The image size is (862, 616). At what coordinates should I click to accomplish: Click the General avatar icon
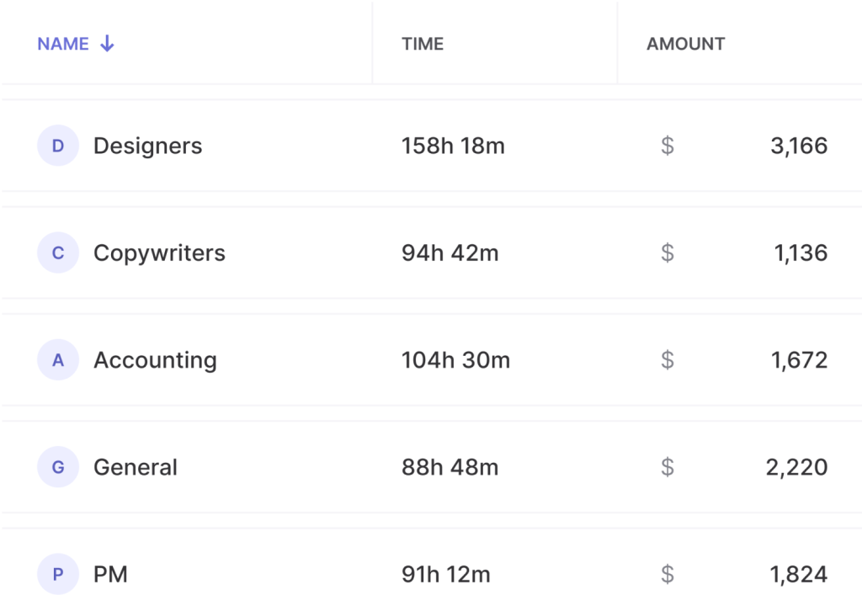[58, 467]
